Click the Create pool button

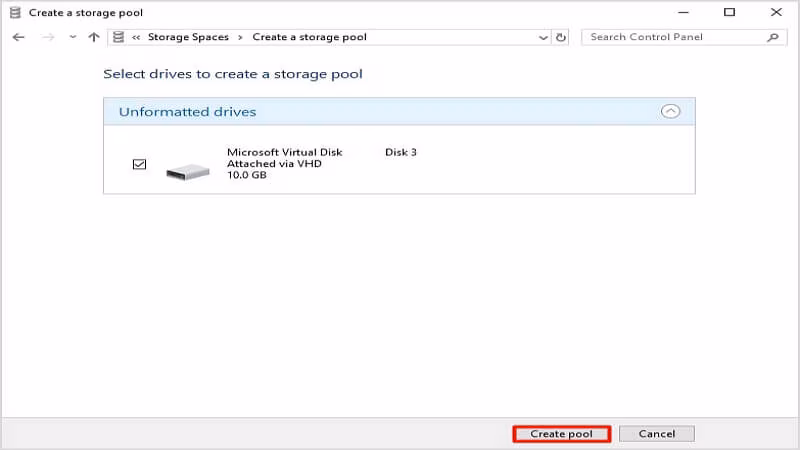[x=561, y=434]
